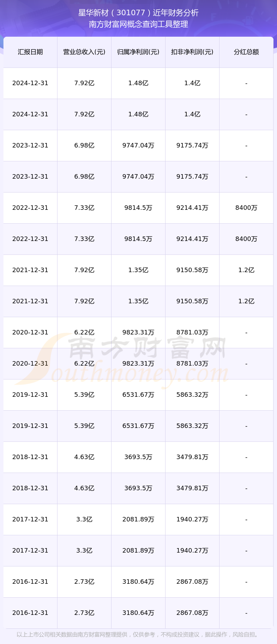Click the 归属净利润(元) column header
This screenshot has width=277, height=644.
138,52
